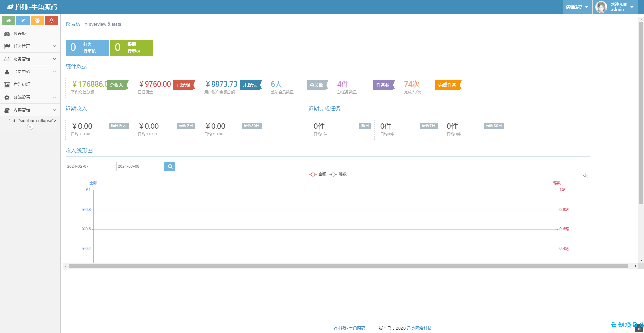The image size is (644, 333).
Task: Open the admin user dropdown menu
Action: click(615, 7)
